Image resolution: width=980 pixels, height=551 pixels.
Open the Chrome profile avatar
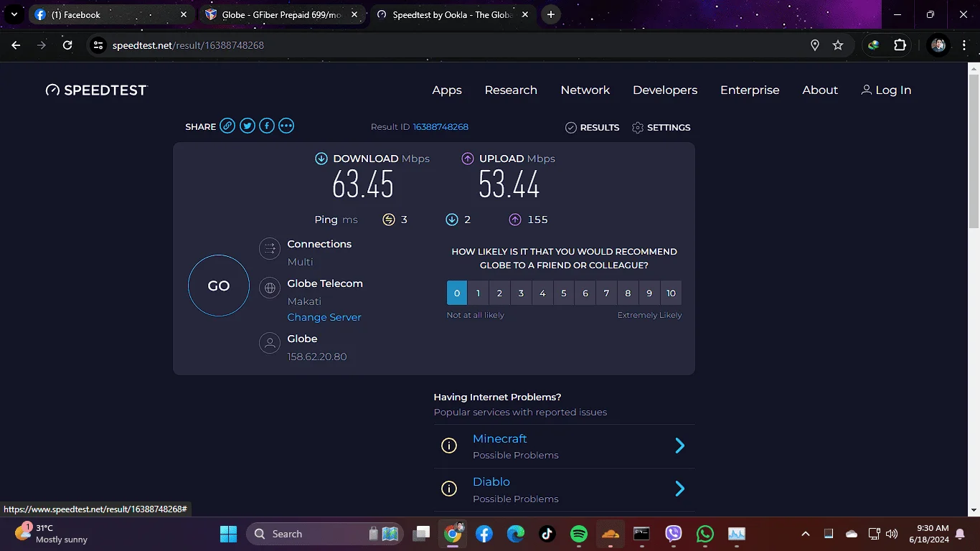[x=938, y=45]
